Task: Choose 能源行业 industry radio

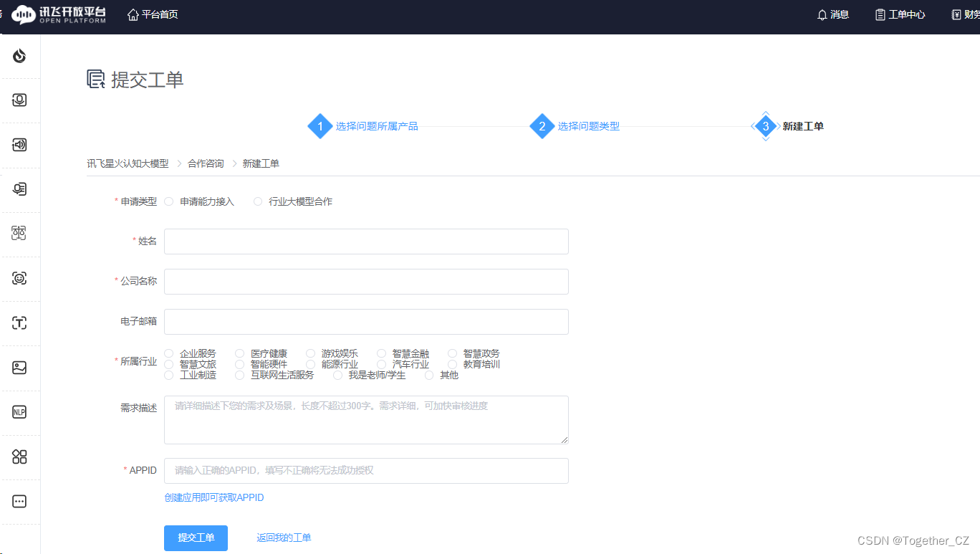Action: coord(310,364)
